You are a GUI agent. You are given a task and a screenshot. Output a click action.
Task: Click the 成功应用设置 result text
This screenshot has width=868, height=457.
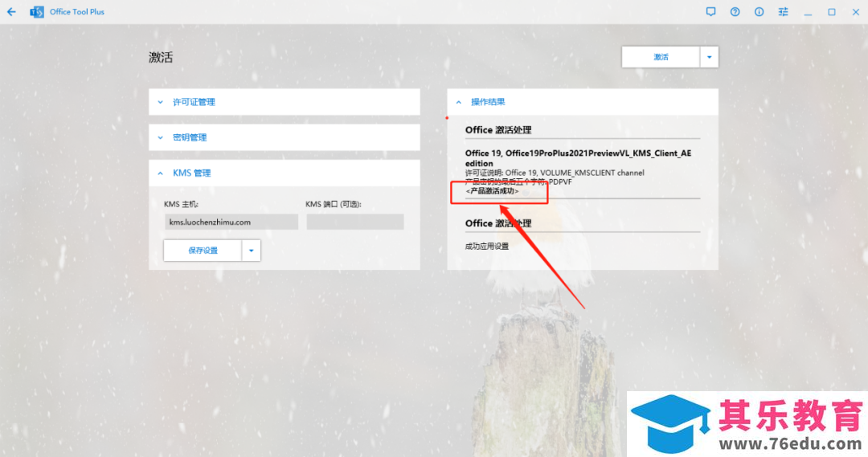486,247
